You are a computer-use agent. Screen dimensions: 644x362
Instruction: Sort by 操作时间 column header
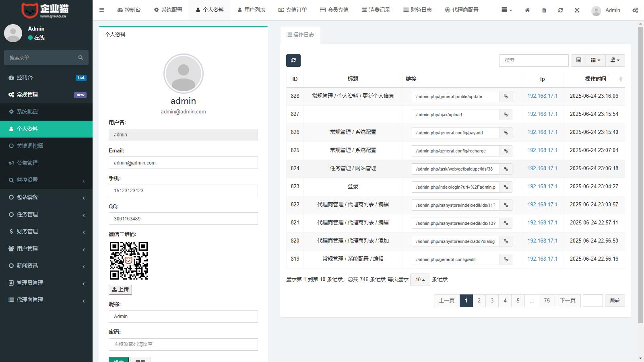(x=595, y=79)
